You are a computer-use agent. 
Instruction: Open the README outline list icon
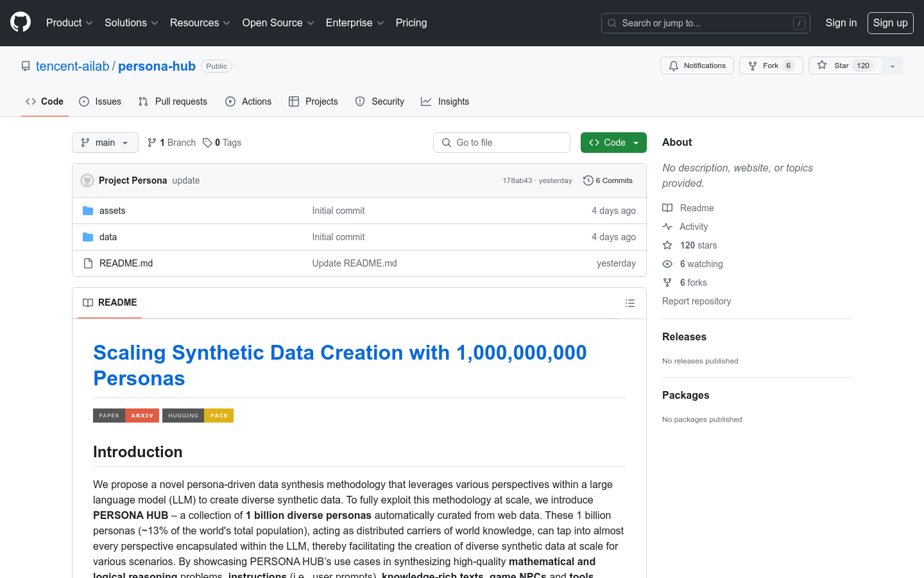(630, 303)
